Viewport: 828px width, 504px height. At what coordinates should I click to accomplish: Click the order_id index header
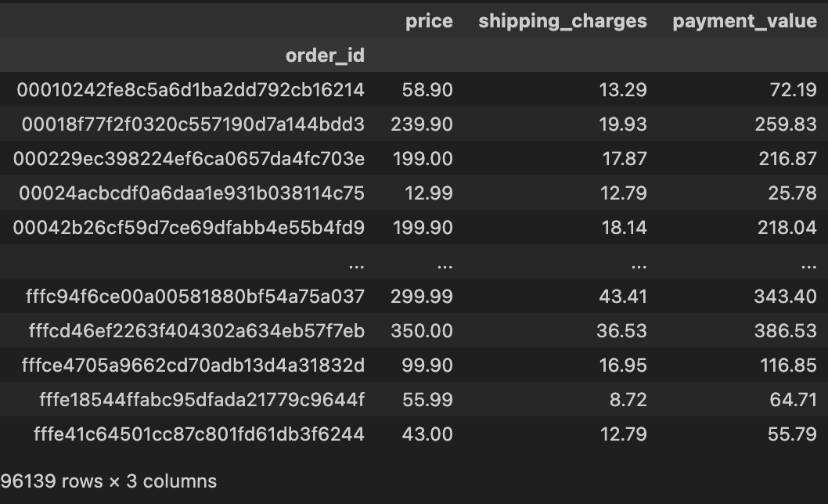coord(325,56)
